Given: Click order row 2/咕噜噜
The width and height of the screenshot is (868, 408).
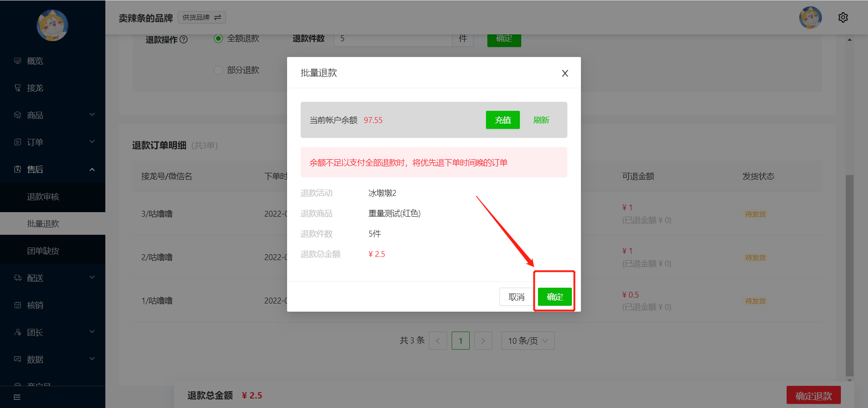Looking at the screenshot, I should coord(477,257).
